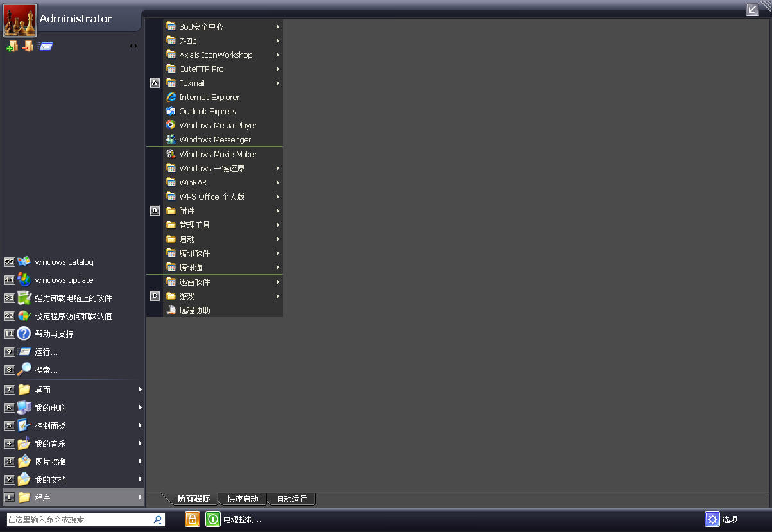Open the 启动 startup folder
This screenshot has height=532, width=772.
tap(223, 239)
